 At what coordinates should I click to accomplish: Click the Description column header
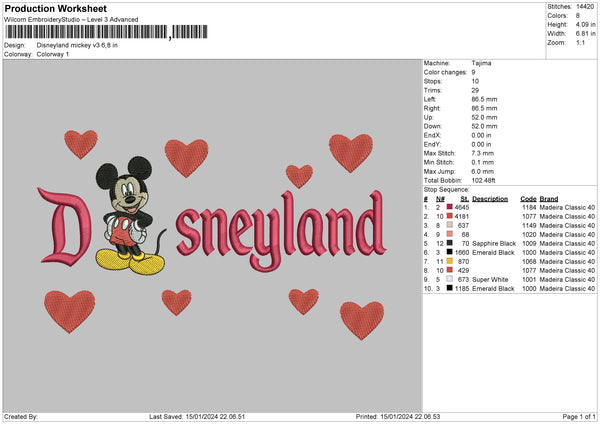click(x=490, y=199)
